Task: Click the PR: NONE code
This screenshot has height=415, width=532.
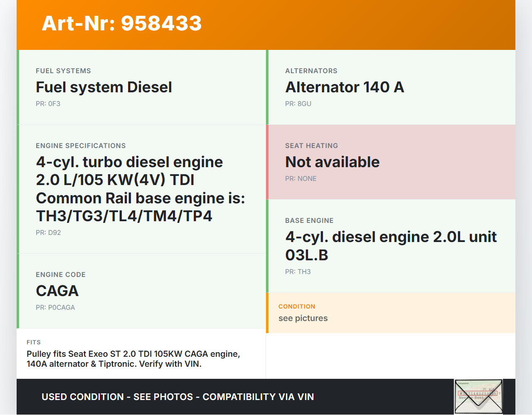Action: (x=300, y=179)
